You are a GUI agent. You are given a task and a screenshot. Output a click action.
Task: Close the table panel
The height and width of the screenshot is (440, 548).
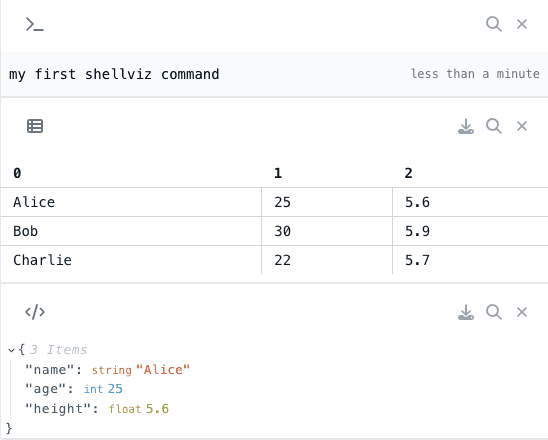[522, 126]
